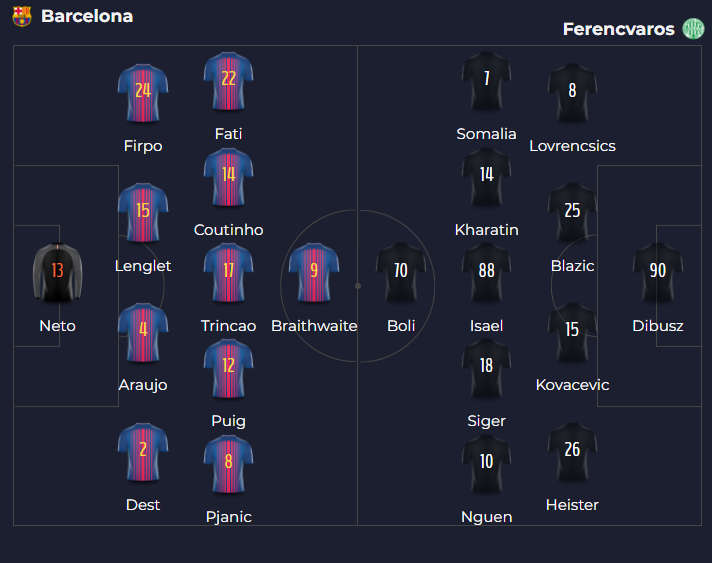Image resolution: width=712 pixels, height=563 pixels.
Task: Click the pitch center spot
Action: point(358,285)
